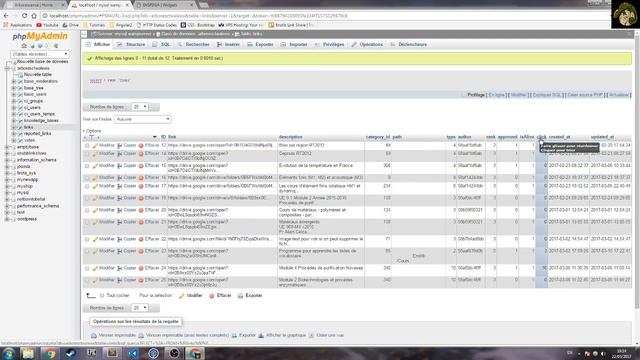Expand the base_moderators table in the tree
Image resolution: width=640 pixels, height=360 pixels.
pyautogui.click(x=13, y=82)
